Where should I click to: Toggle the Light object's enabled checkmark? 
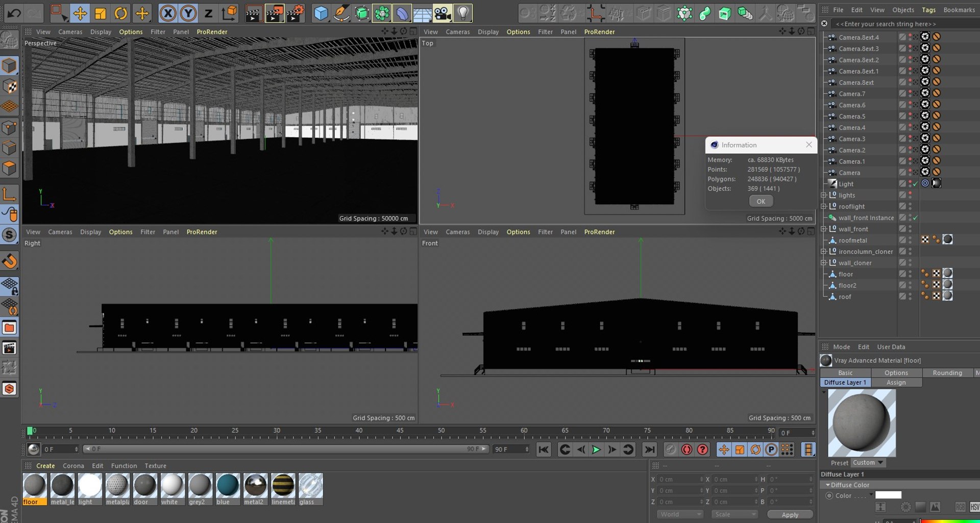tap(915, 184)
